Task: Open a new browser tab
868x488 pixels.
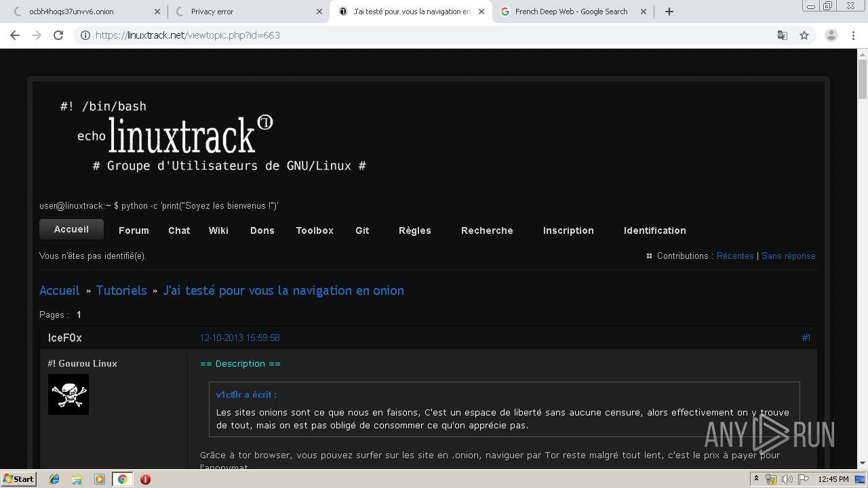Action: point(669,12)
